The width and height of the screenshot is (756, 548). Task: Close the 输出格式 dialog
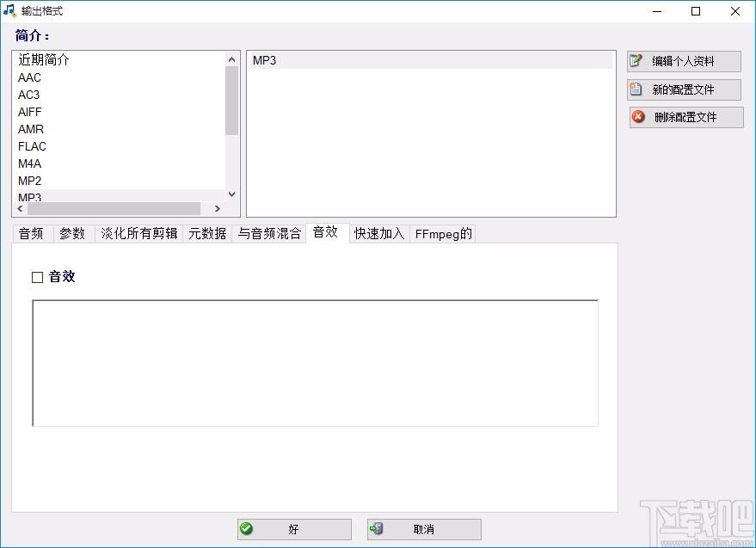(x=735, y=11)
